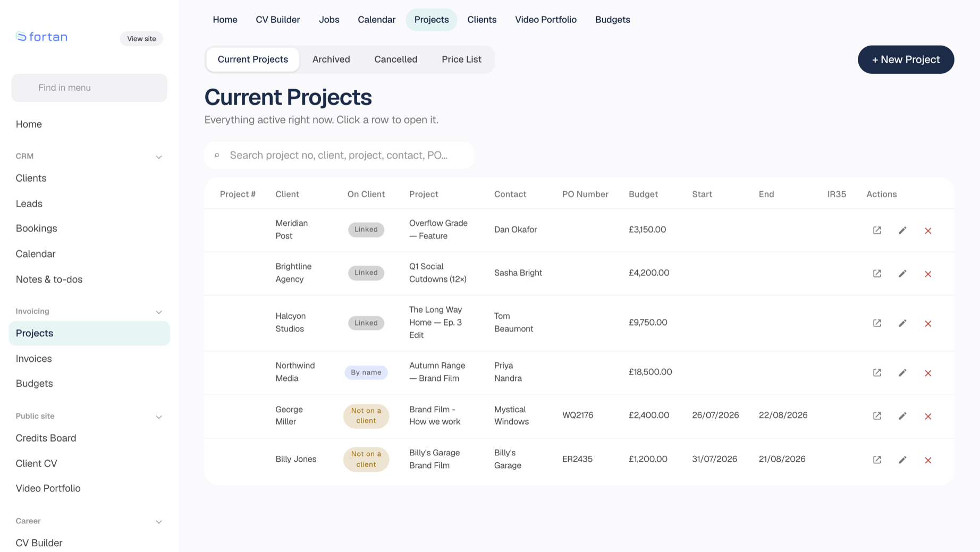The width and height of the screenshot is (980, 552).
Task: Click the View site button
Action: click(x=141, y=39)
